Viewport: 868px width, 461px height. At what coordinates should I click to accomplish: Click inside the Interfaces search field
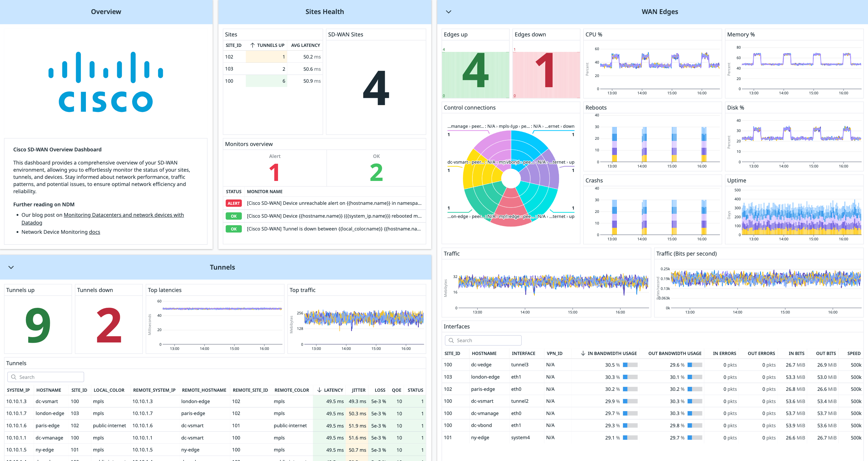[485, 340]
